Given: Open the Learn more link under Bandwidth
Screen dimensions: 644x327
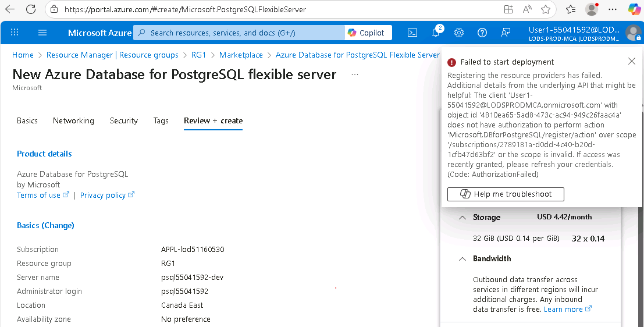Looking at the screenshot, I should [568, 310].
